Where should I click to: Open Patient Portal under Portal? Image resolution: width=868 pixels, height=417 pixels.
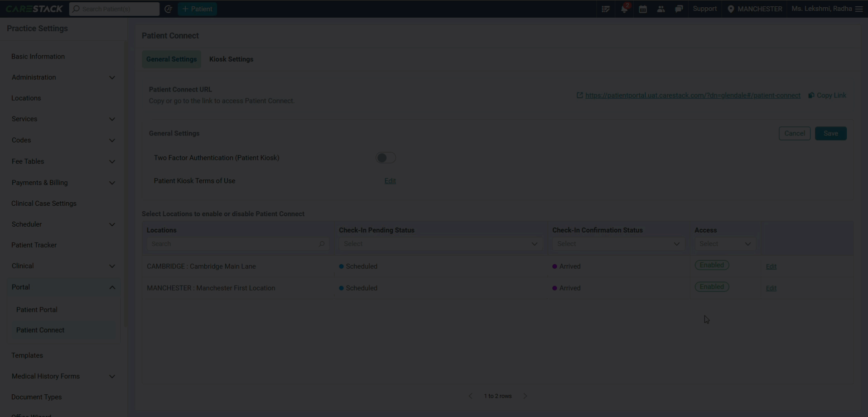pyautogui.click(x=37, y=310)
